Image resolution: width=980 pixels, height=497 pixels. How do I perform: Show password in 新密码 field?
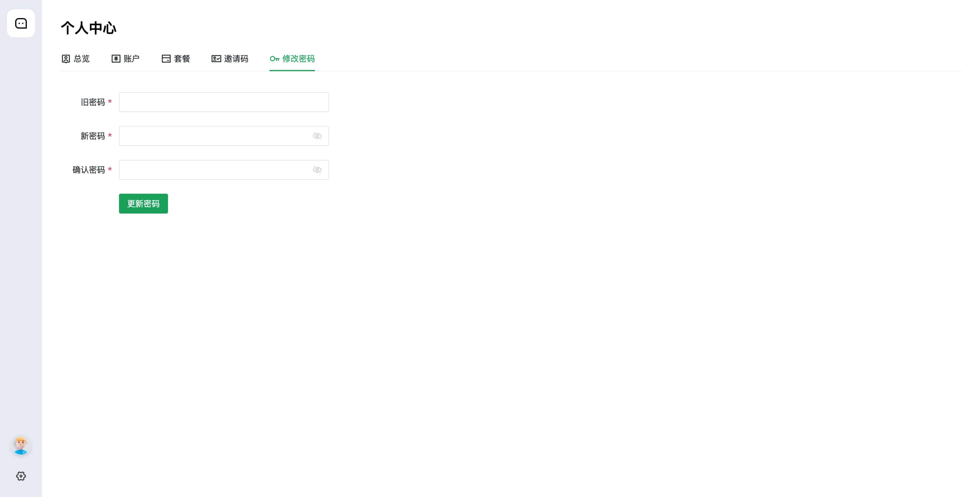(x=317, y=136)
